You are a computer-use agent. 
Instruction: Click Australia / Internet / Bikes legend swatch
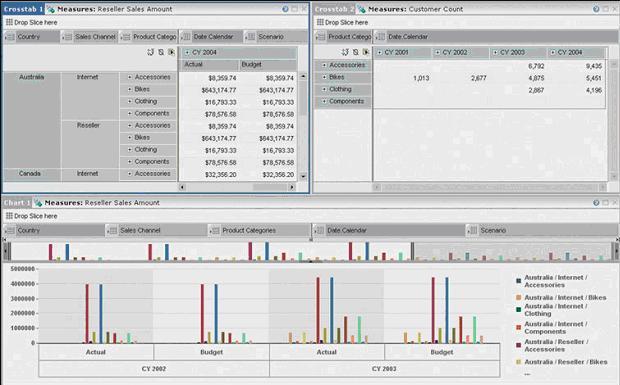tap(518, 298)
